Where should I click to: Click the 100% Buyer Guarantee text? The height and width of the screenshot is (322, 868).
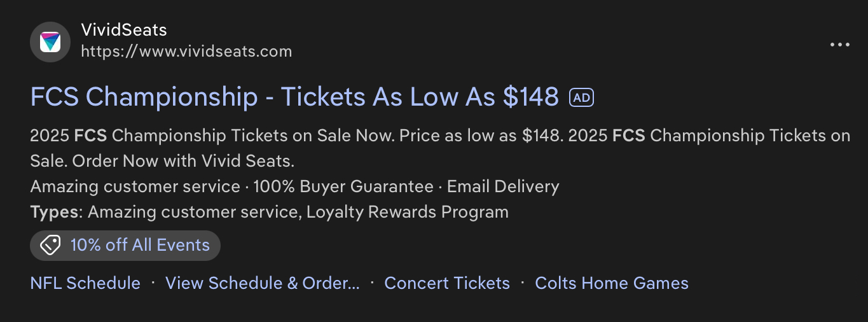(x=343, y=186)
